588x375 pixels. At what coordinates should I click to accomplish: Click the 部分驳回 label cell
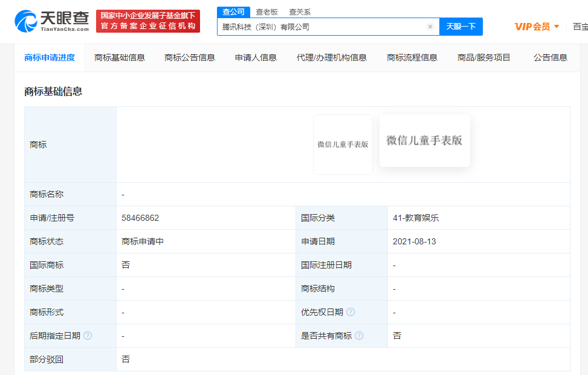pyautogui.click(x=71, y=359)
